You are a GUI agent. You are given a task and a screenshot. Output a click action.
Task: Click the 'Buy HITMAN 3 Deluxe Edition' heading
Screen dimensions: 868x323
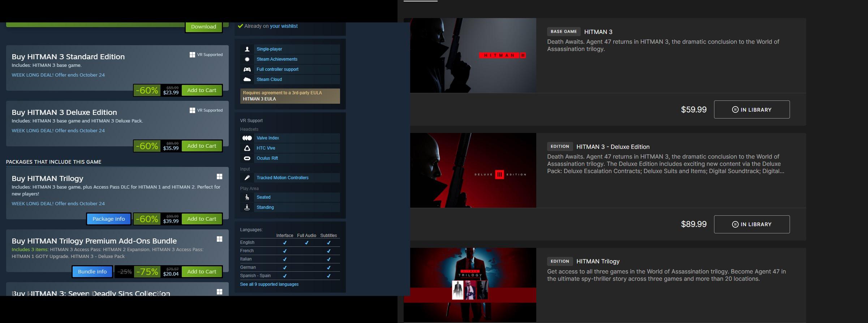[x=64, y=112]
